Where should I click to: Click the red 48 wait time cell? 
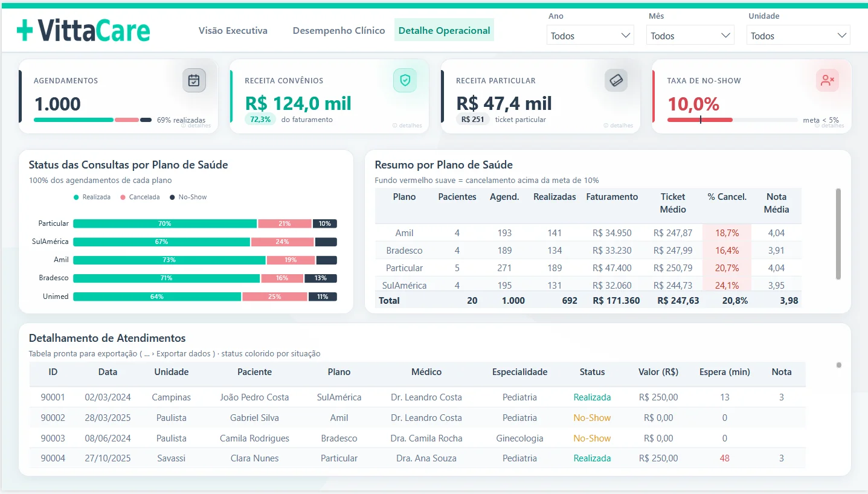(x=724, y=458)
